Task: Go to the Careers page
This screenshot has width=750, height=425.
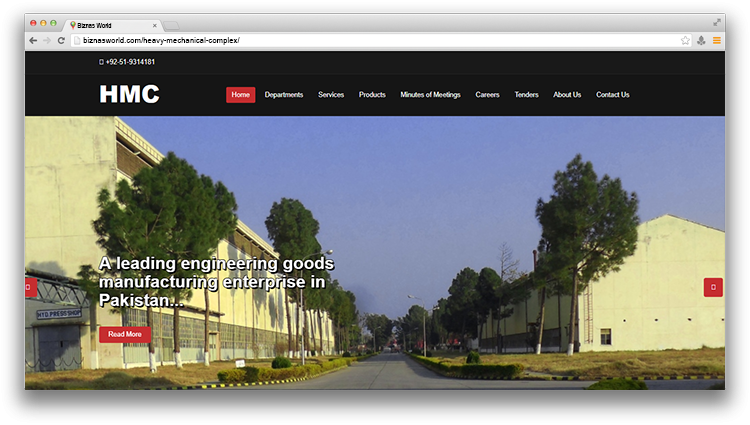Action: (487, 95)
